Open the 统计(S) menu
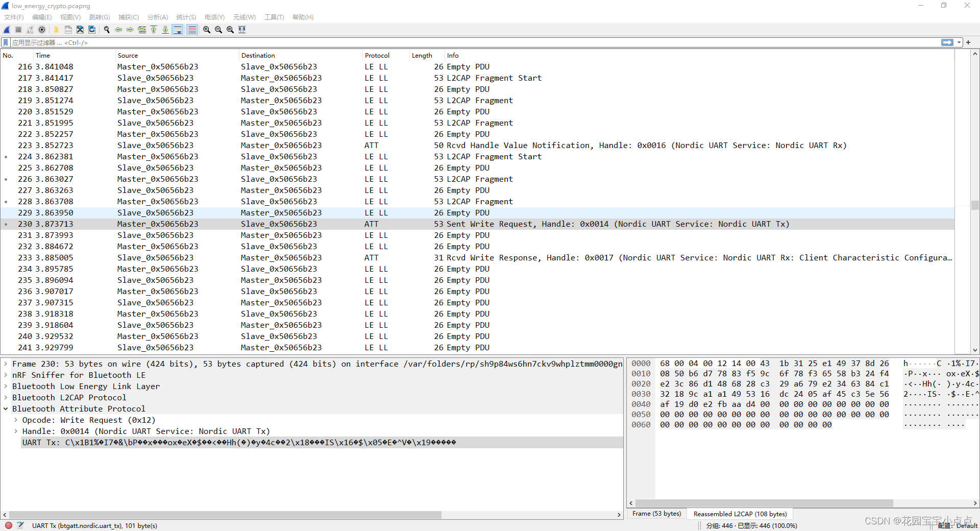 tap(186, 17)
